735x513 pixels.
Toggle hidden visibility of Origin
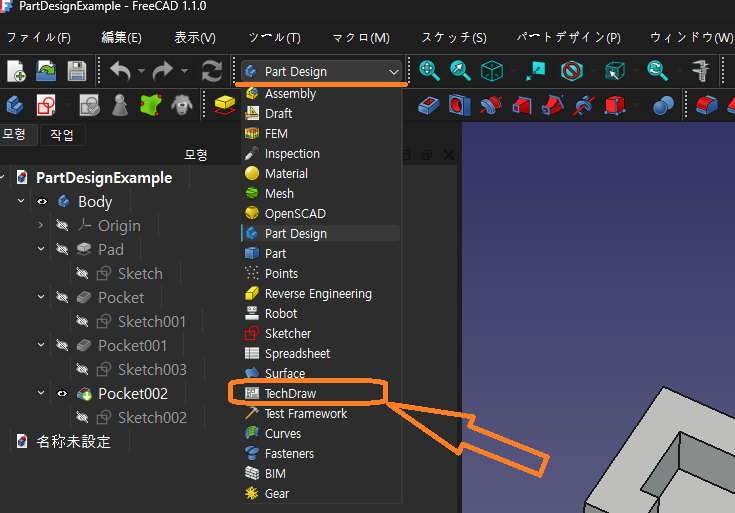[x=62, y=226]
